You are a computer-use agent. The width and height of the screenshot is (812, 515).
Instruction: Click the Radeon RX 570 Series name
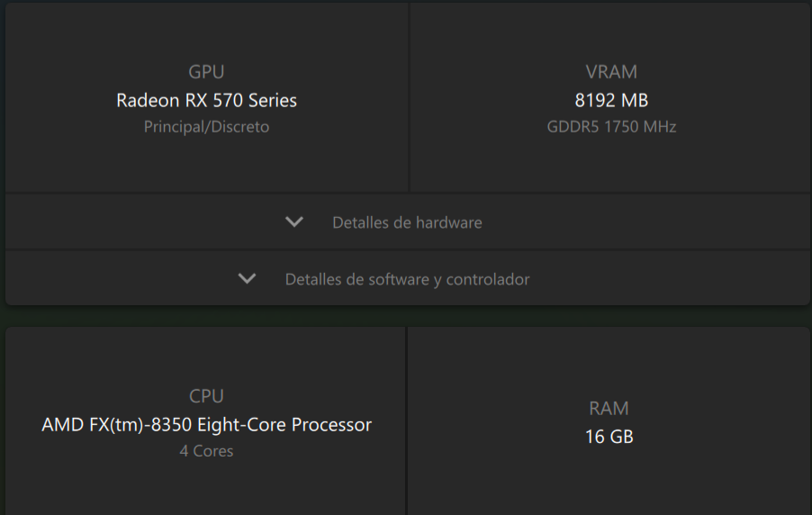tap(206, 100)
